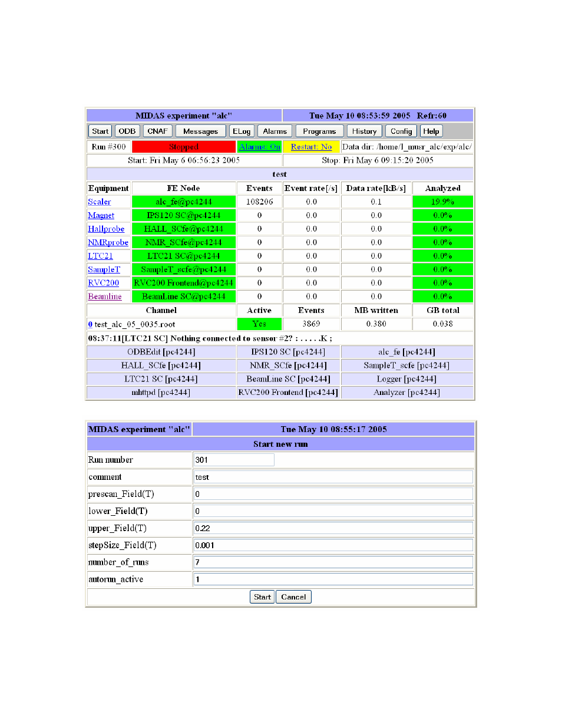Image resolution: width=562 pixels, height=728 pixels.
Task: Click the Start button in status toolbar
Action: [100, 131]
